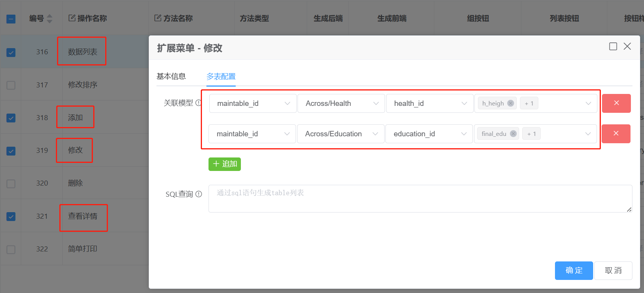Uncheck the checkbox for row 316
The width and height of the screenshot is (644, 293).
point(11,52)
